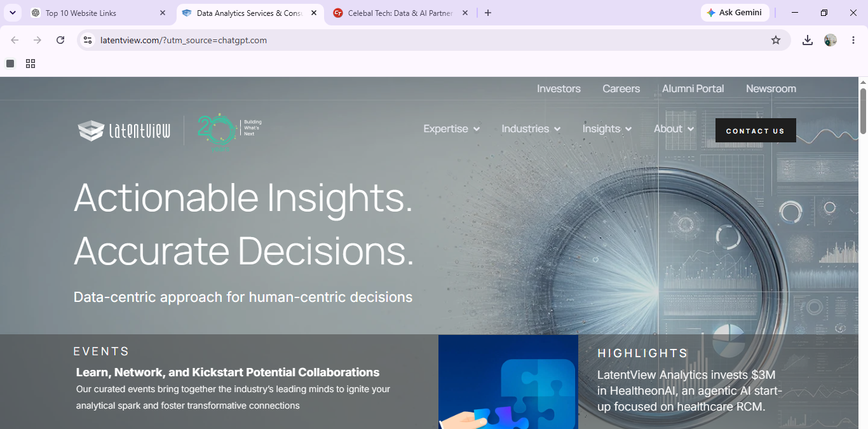Select the Data Analytics Services tab
868x429 pixels.
[249, 13]
